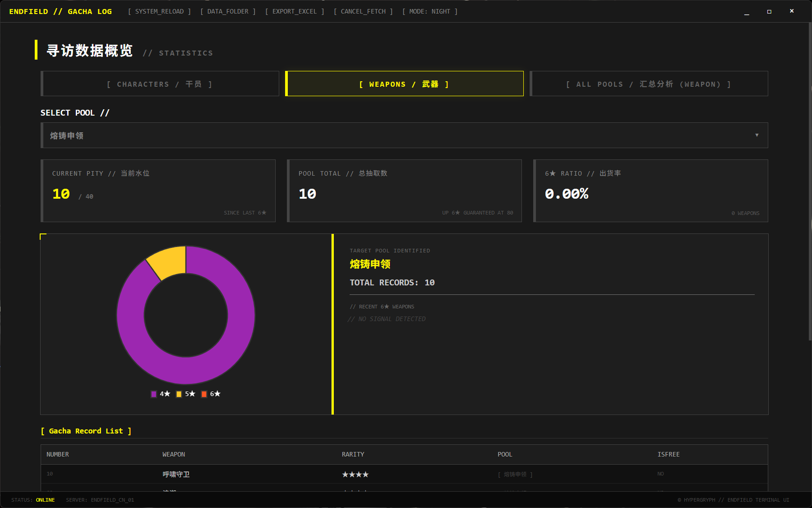812x508 pixels.
Task: Select the WEAPONS / 武器 tab
Action: tap(404, 84)
